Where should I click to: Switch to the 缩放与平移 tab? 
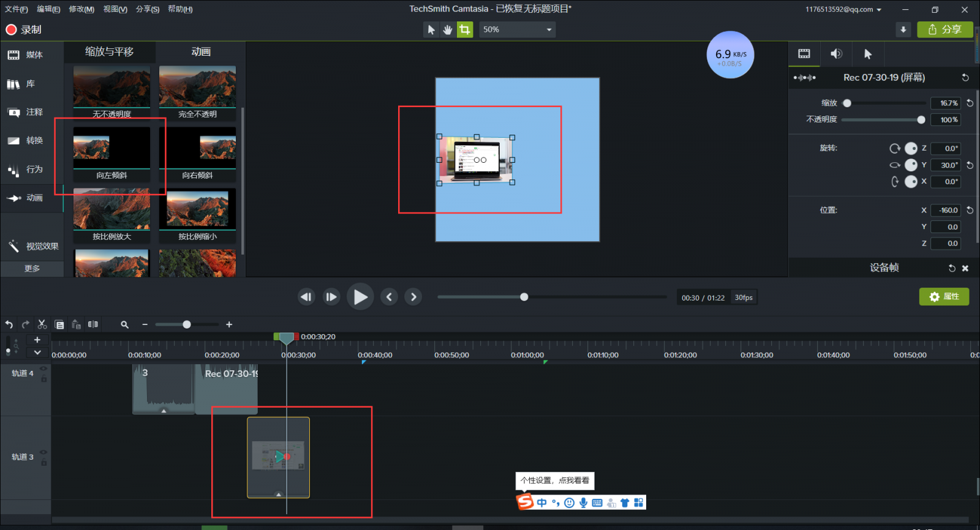(x=109, y=52)
